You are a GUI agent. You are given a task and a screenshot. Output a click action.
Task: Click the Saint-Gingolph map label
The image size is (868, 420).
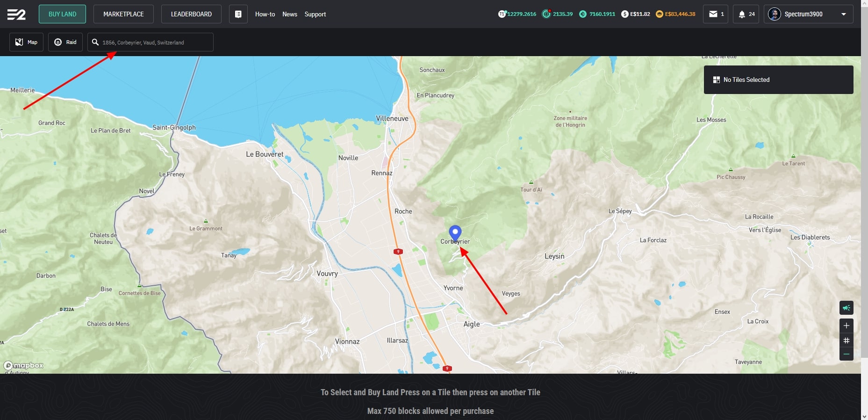click(x=174, y=127)
